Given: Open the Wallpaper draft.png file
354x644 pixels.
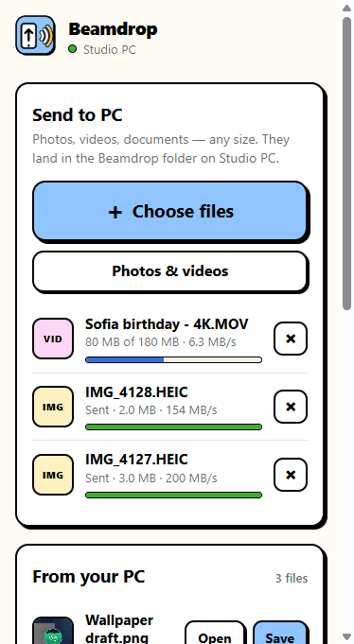Looking at the screenshot, I should coord(215,633).
